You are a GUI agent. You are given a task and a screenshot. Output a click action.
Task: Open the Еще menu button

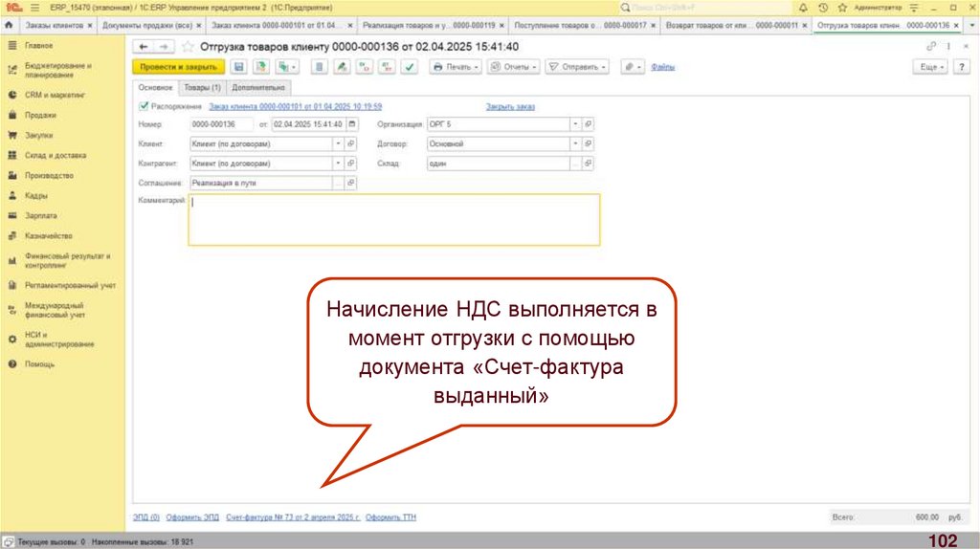pyautogui.click(x=930, y=67)
